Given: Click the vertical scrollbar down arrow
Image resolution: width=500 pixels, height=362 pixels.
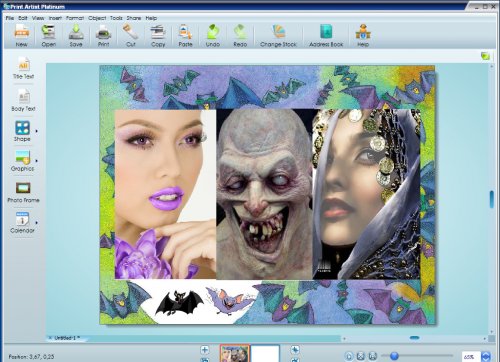Looking at the screenshot, I should (492, 332).
